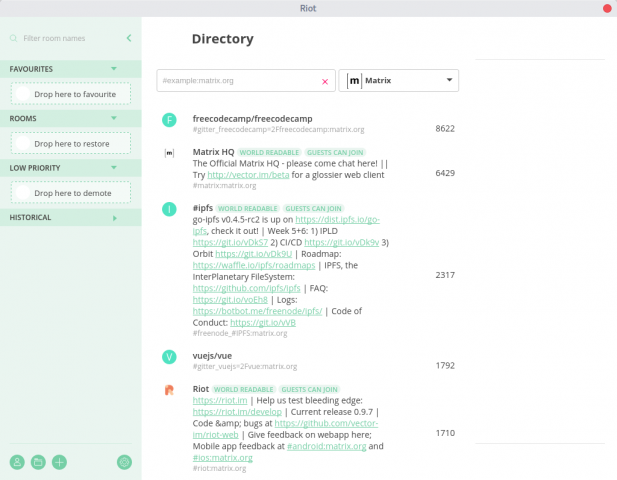The image size is (617, 480).
Task: Click the 2317 member count
Action: tap(445, 275)
